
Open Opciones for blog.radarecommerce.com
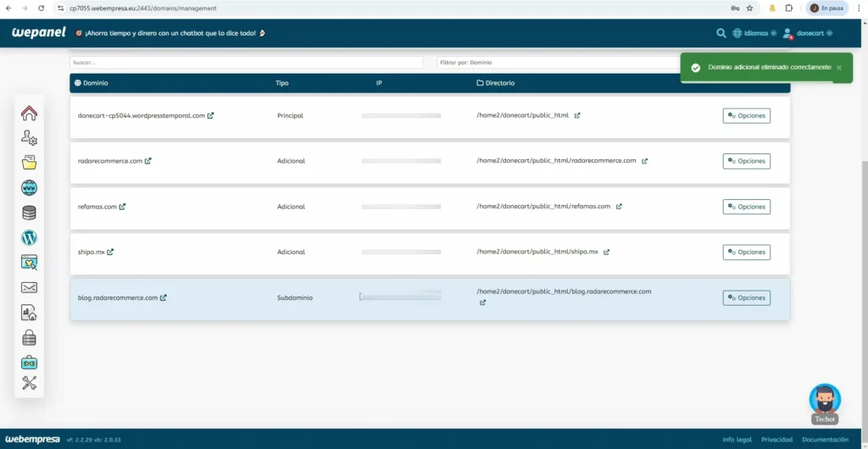pyautogui.click(x=746, y=297)
